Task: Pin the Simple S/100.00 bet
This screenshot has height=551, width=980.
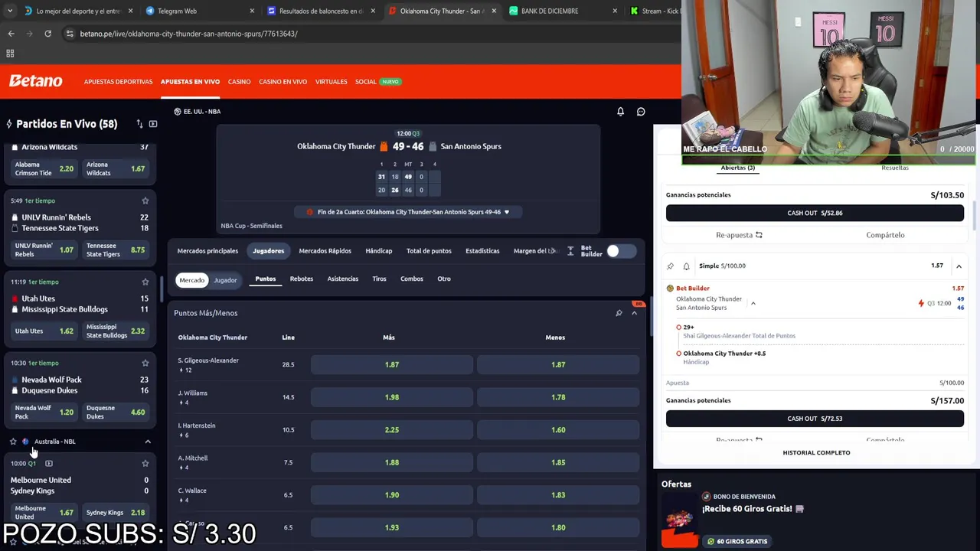Action: [x=670, y=266]
